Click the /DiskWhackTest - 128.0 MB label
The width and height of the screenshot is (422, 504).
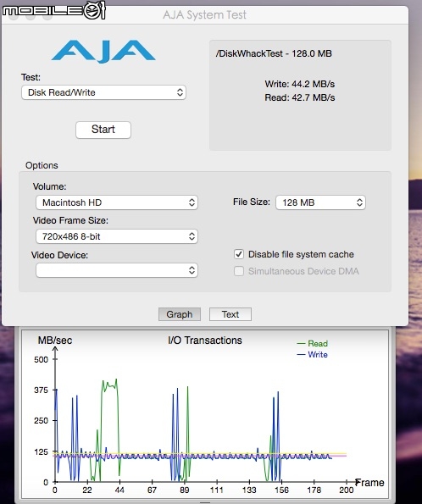click(x=274, y=53)
